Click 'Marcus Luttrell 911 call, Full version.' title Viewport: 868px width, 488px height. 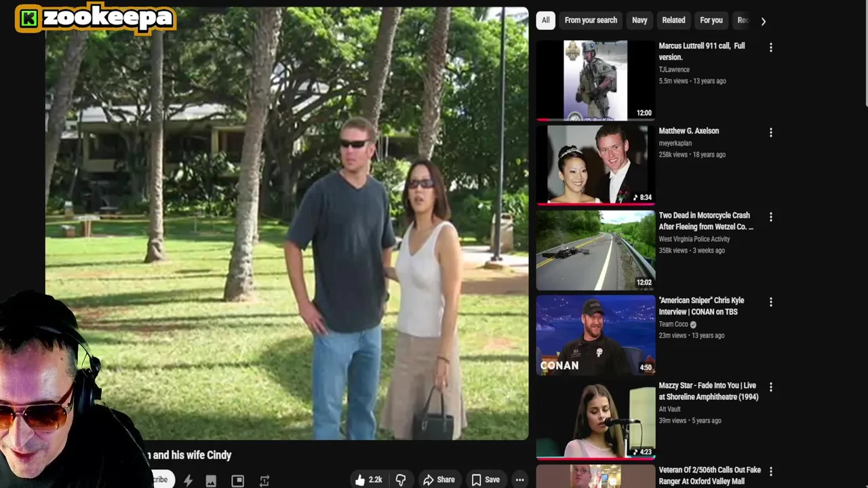tap(702, 52)
